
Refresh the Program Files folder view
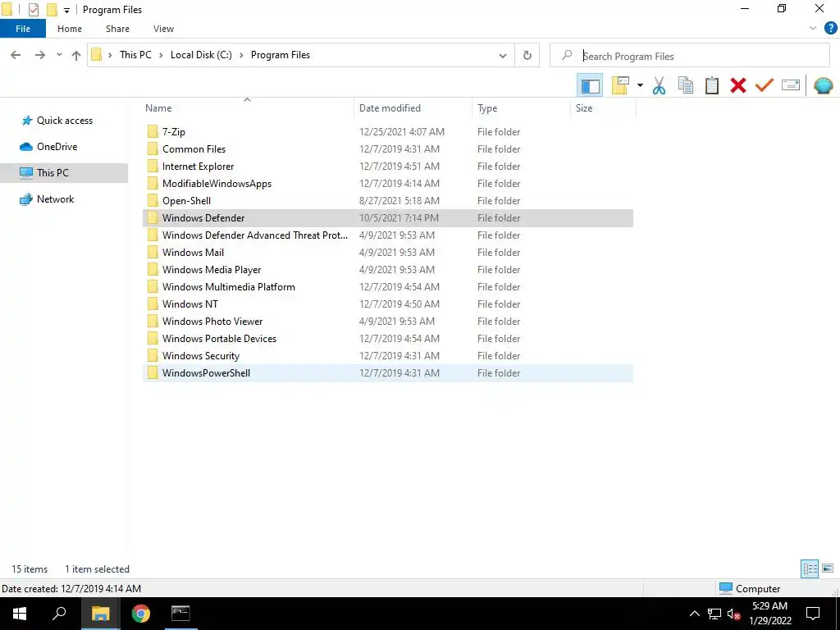pyautogui.click(x=527, y=56)
